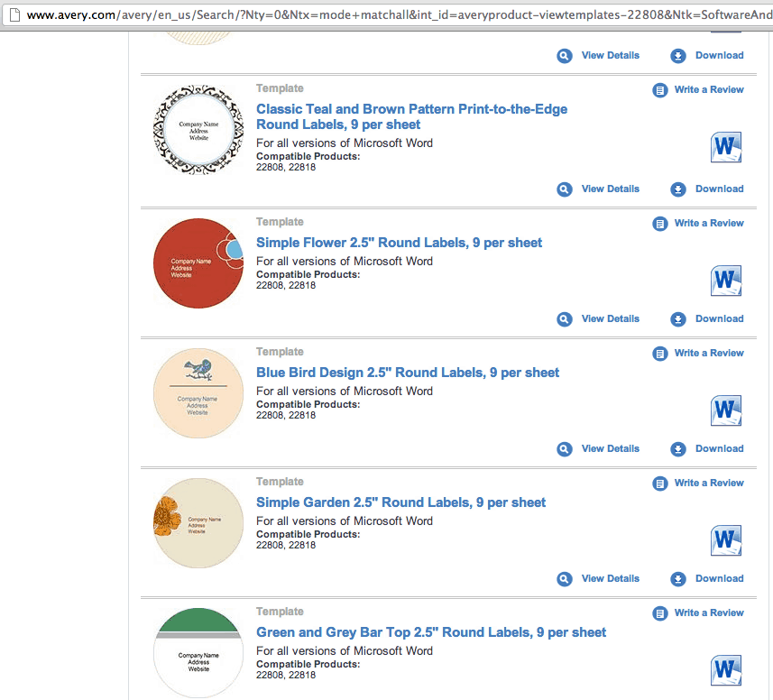Image resolution: width=773 pixels, height=700 pixels.
Task: Click download icon for Blue Bird Design
Action: click(678, 449)
